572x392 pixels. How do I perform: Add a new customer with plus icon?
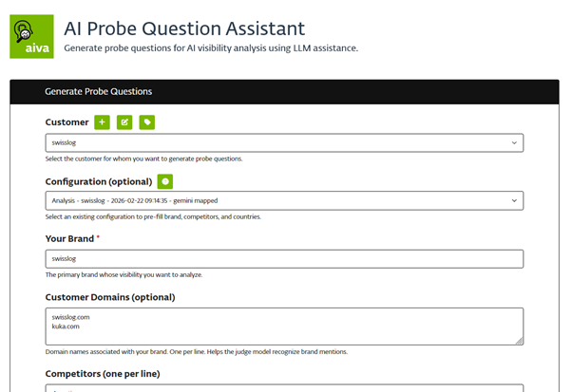103,122
